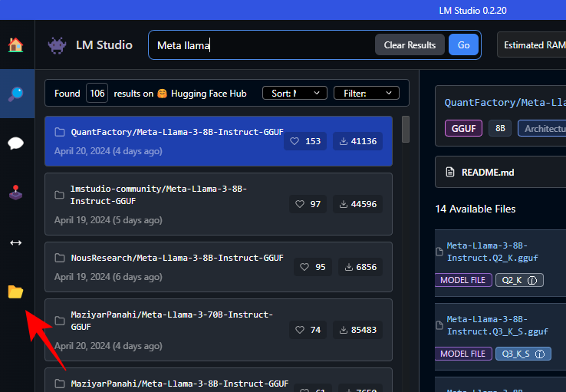Select lmstudio-community/Meta-Llama-3-8B-Instruct-GGUF result

tap(219, 204)
